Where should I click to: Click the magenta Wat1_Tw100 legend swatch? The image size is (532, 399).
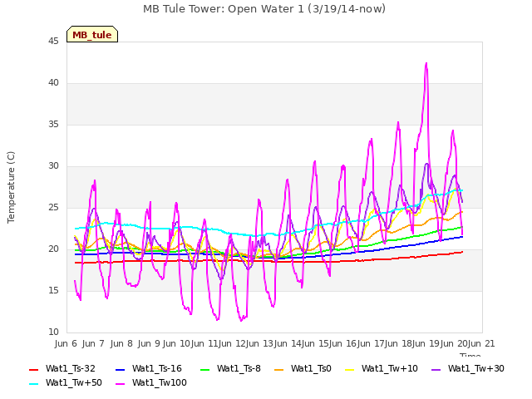pyautogui.click(x=120, y=384)
